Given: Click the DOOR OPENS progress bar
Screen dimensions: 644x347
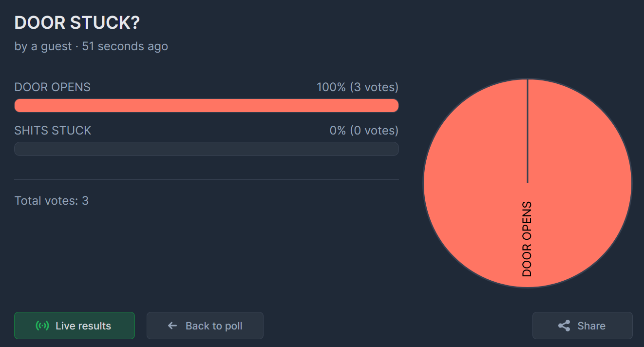Looking at the screenshot, I should [207, 106].
